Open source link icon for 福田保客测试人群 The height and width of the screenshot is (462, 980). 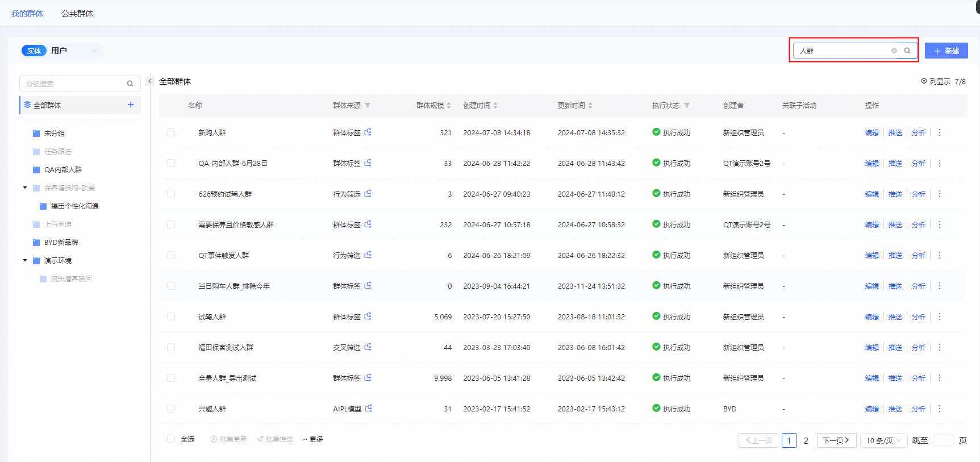click(368, 347)
